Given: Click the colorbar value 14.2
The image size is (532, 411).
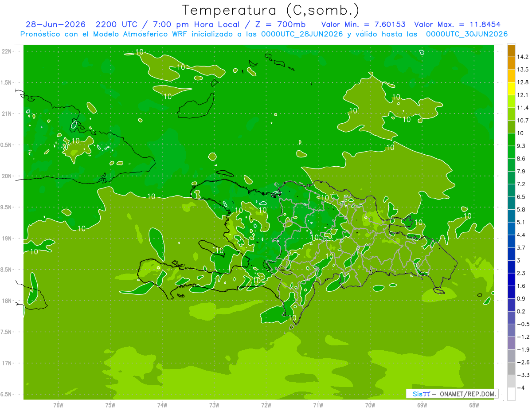Looking at the screenshot, I should [523, 57].
